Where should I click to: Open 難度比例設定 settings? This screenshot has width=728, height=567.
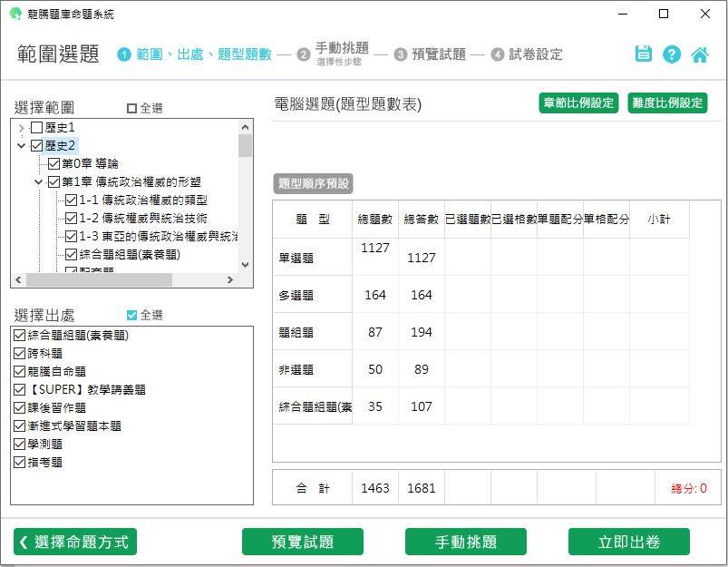(667, 103)
